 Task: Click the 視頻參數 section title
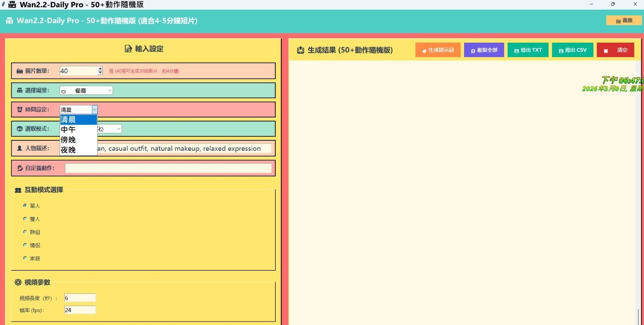(x=37, y=282)
